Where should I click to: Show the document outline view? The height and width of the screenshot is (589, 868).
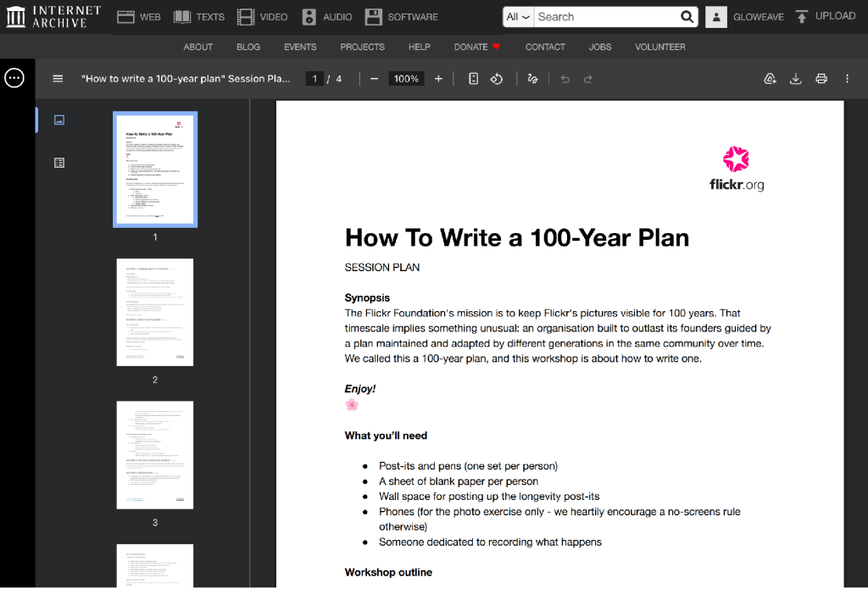[x=59, y=163]
